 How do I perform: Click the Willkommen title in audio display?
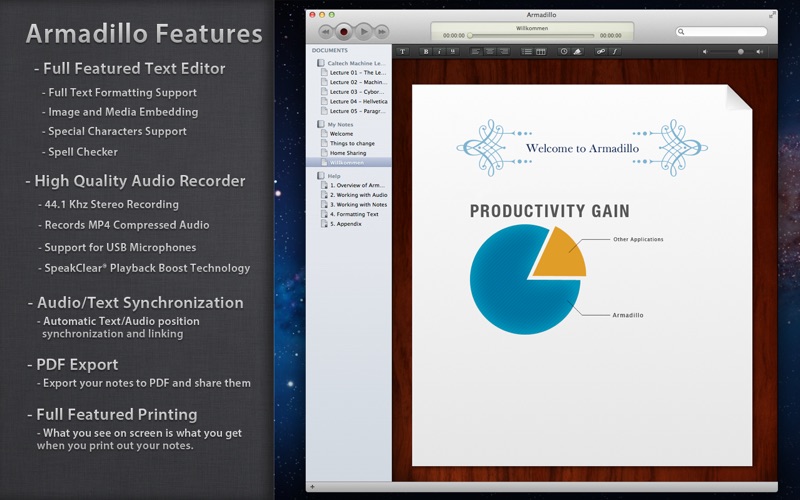click(x=532, y=28)
